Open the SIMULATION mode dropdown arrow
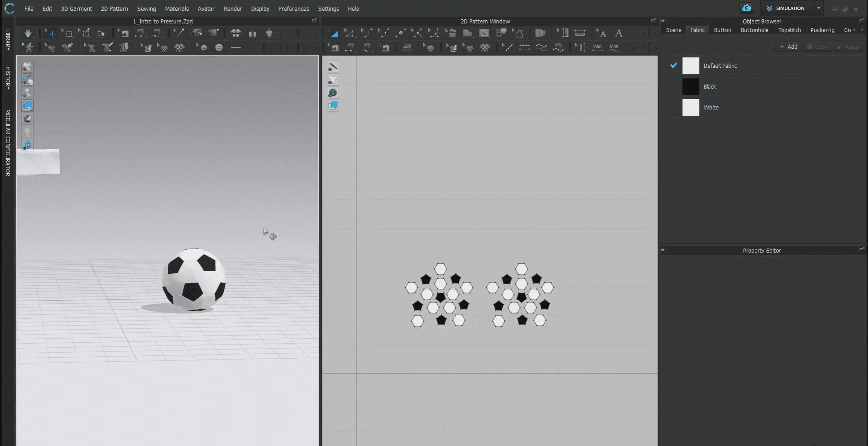The height and width of the screenshot is (446, 868). pos(819,8)
